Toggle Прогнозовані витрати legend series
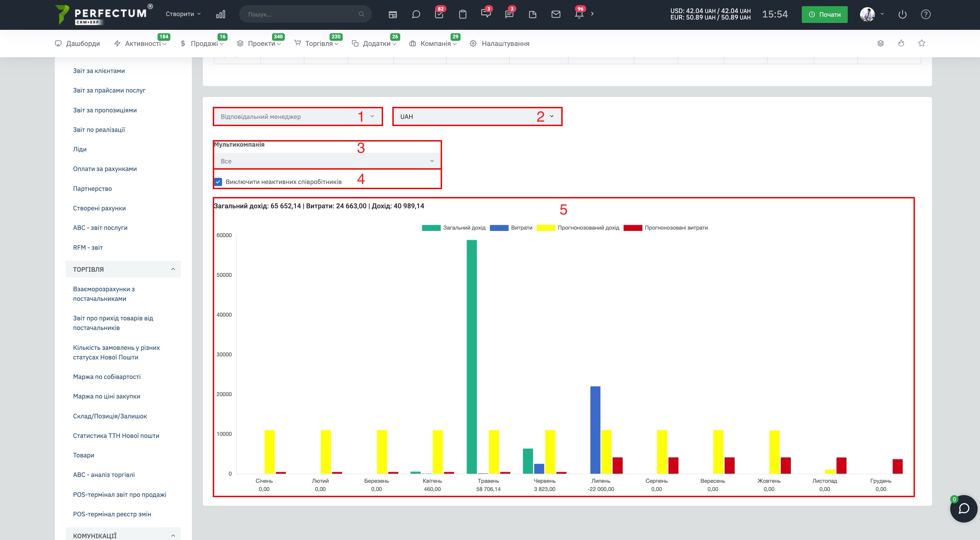 click(x=666, y=228)
